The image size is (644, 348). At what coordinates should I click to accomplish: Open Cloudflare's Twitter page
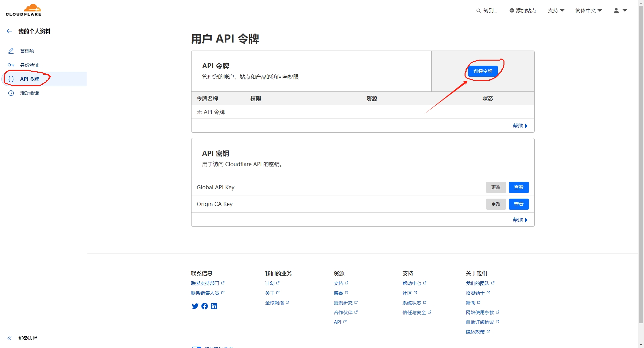(x=195, y=306)
